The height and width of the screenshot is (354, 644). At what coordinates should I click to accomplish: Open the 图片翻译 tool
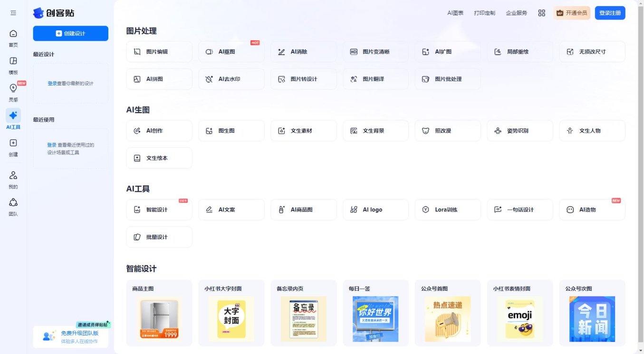(x=375, y=79)
